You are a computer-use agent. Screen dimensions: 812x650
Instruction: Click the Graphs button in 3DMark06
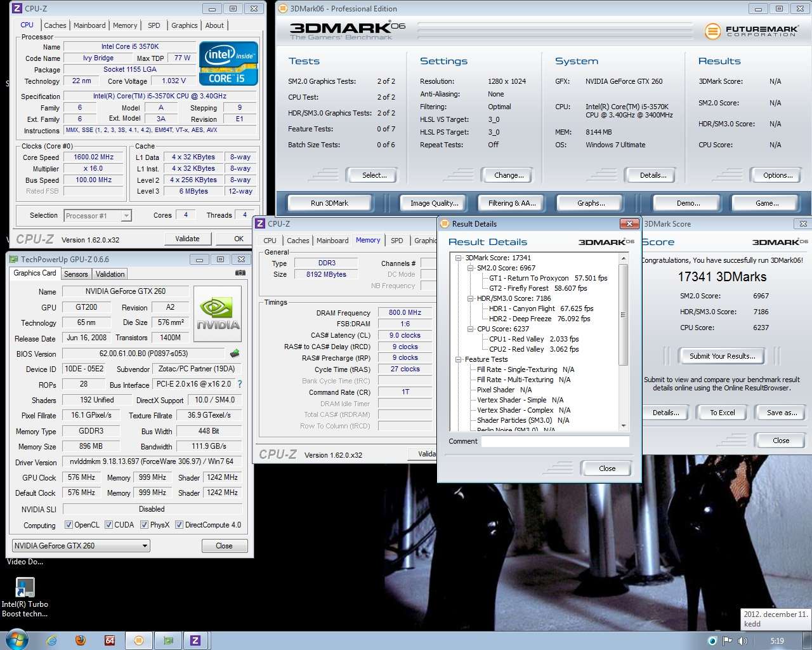[x=591, y=203]
